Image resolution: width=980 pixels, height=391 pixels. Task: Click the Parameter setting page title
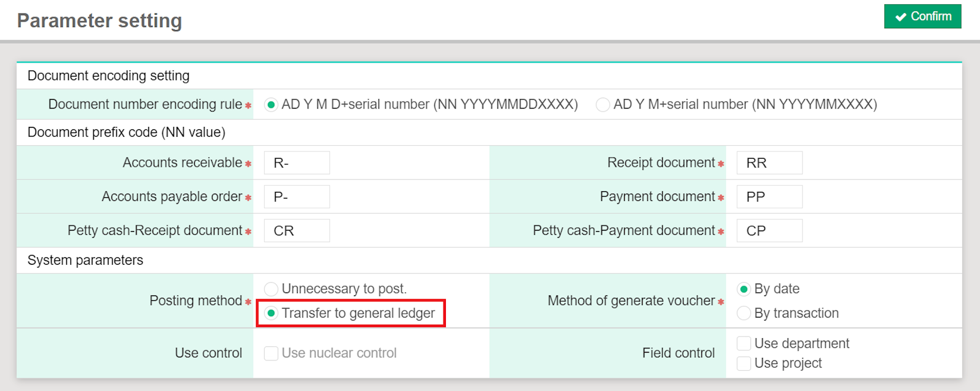[99, 21]
